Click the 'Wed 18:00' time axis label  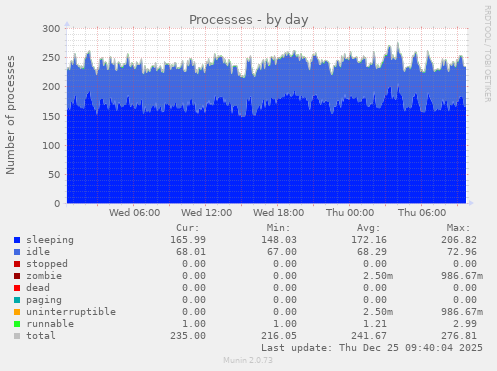point(278,213)
